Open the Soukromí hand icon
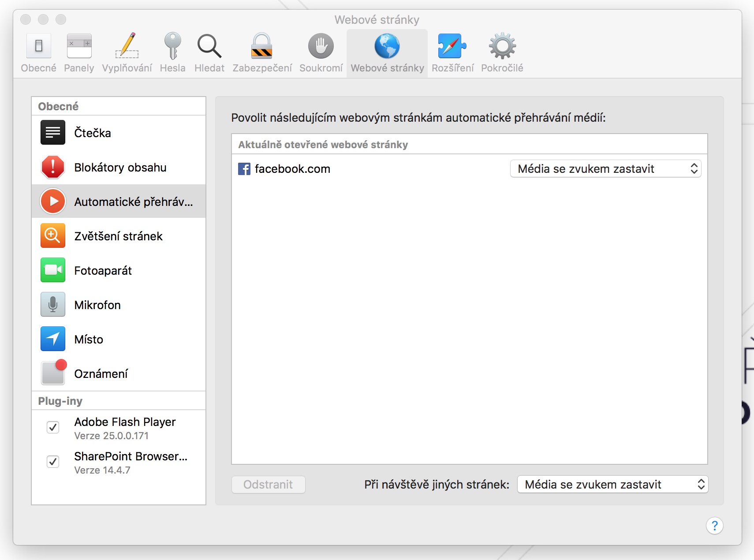This screenshot has height=560, width=754. (x=321, y=46)
